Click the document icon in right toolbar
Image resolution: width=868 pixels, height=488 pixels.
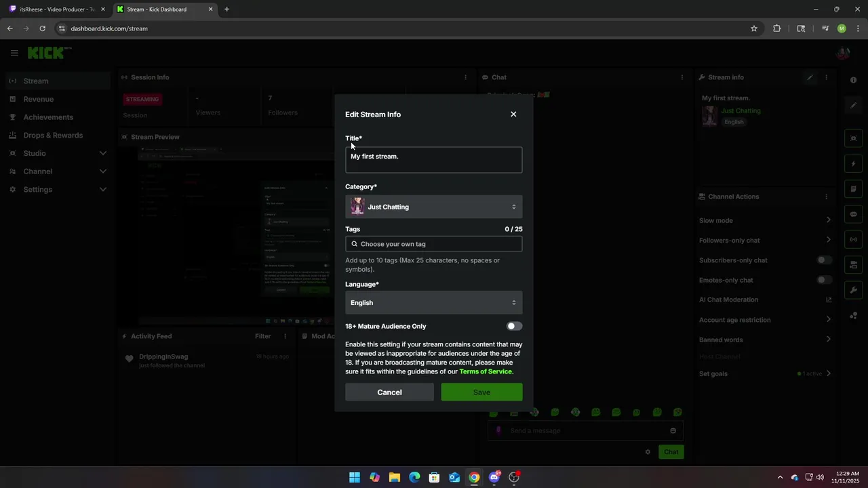tap(853, 189)
